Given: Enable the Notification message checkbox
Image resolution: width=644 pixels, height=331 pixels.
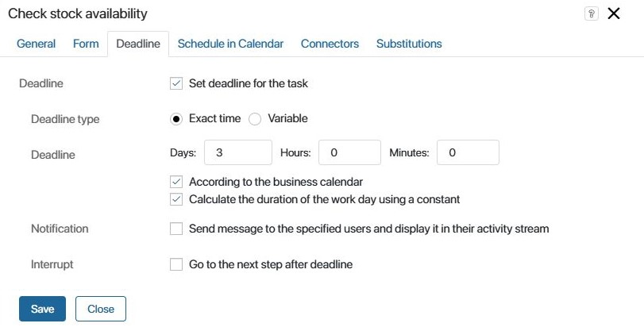Looking at the screenshot, I should click(x=176, y=229).
